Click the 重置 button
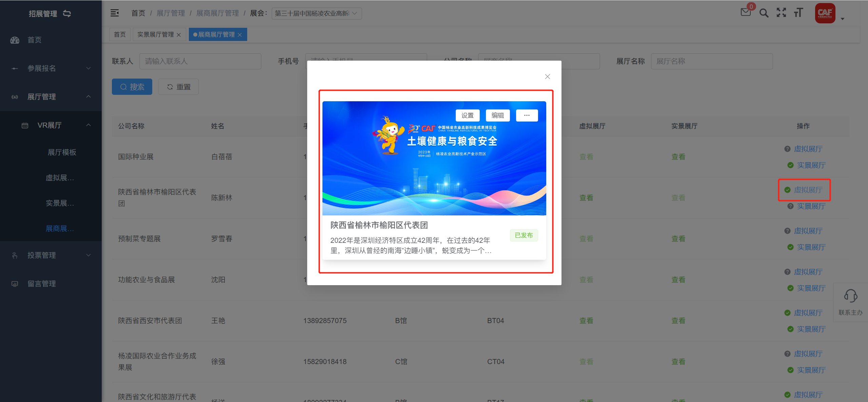Image resolution: width=868 pixels, height=402 pixels. 178,87
